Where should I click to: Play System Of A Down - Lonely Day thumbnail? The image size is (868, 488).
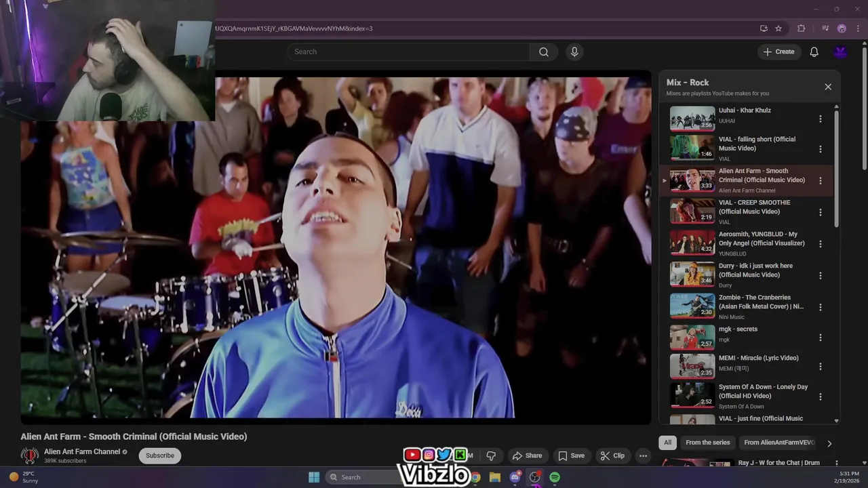tap(692, 396)
